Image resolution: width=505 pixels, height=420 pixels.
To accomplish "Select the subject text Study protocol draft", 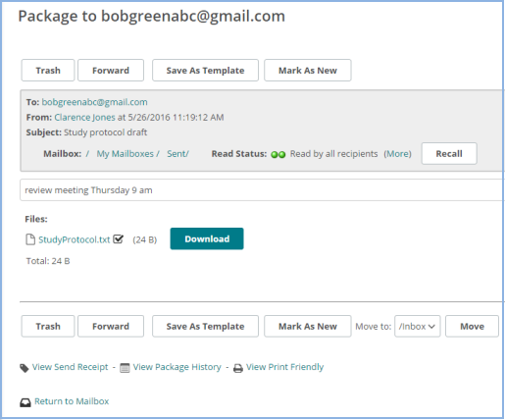I will click(106, 132).
